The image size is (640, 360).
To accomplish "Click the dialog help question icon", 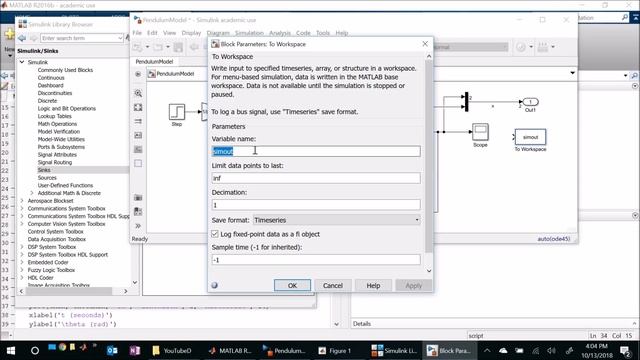I will click(x=215, y=285).
